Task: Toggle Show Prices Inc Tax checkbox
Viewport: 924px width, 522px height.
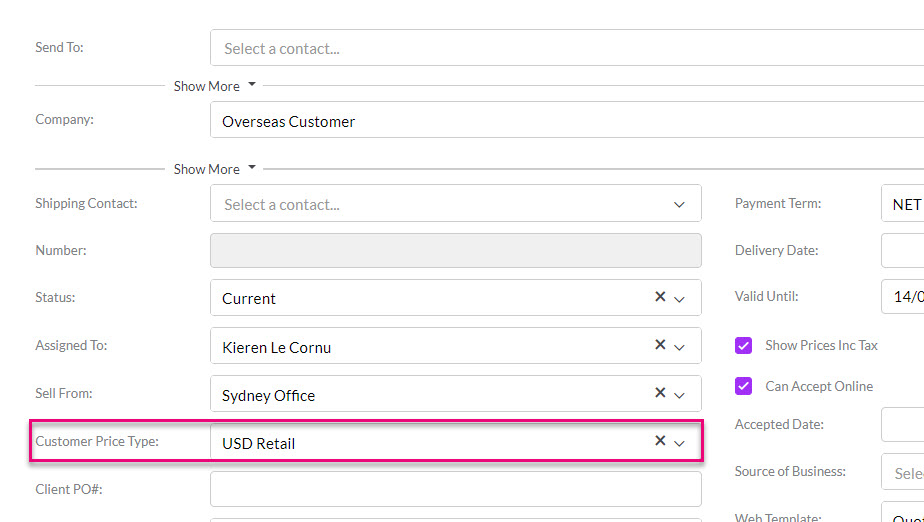Action: click(743, 346)
